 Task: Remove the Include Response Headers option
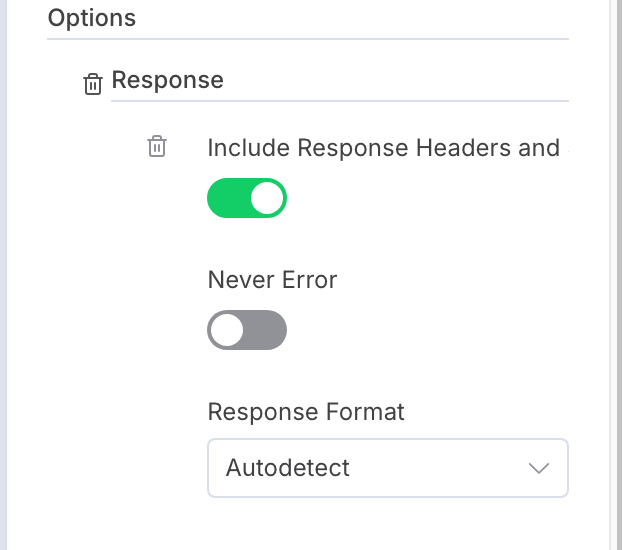pyautogui.click(x=157, y=147)
